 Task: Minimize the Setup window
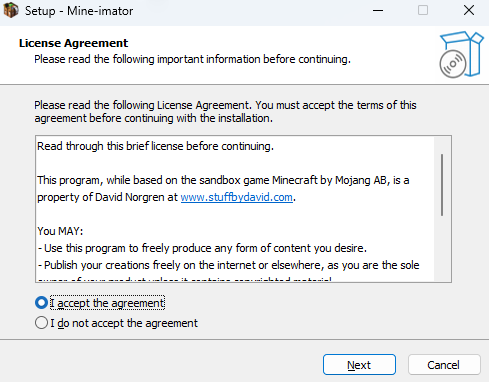pos(378,10)
